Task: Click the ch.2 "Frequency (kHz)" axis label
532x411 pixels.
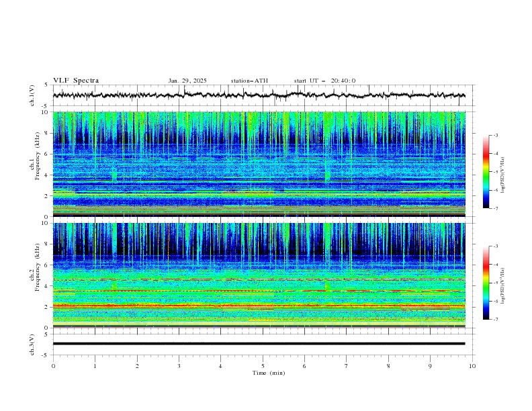Action: click(x=38, y=267)
